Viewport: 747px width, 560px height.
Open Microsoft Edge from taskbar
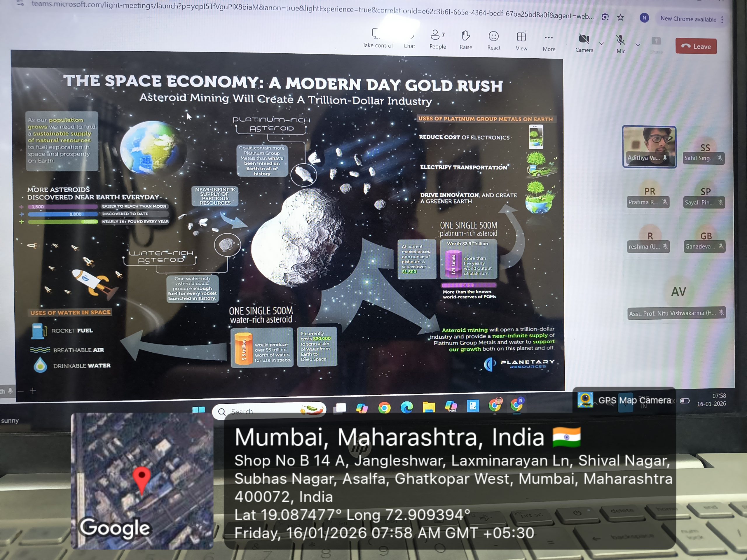pyautogui.click(x=406, y=407)
